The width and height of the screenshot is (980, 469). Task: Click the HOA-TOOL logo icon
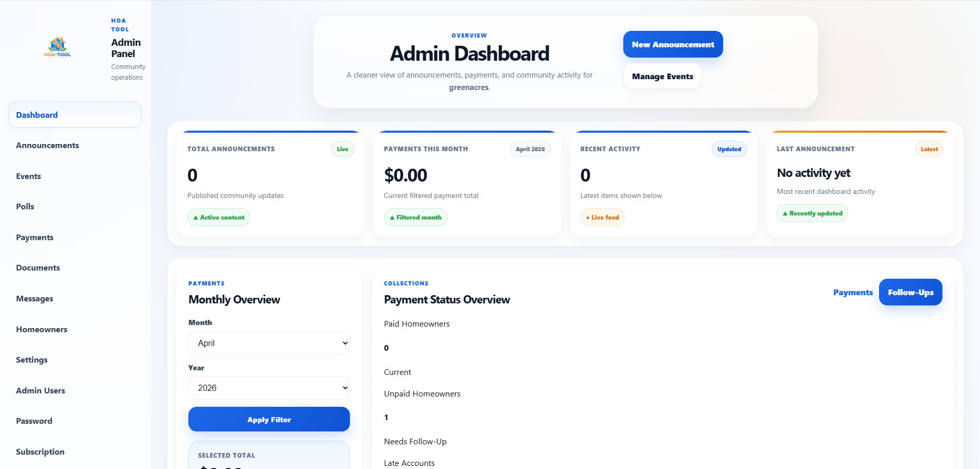click(57, 47)
